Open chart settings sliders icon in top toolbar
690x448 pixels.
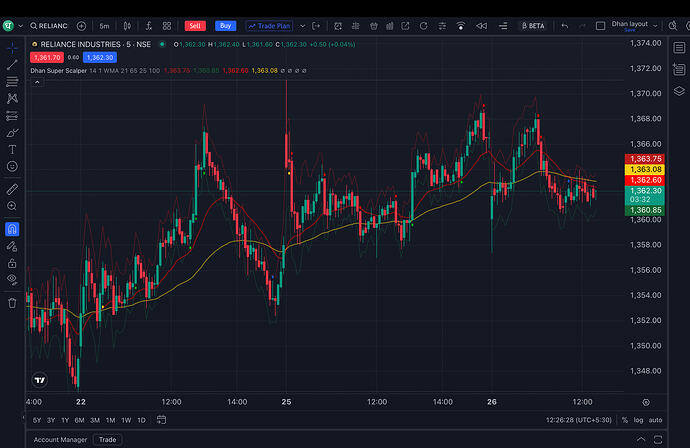[442, 26]
